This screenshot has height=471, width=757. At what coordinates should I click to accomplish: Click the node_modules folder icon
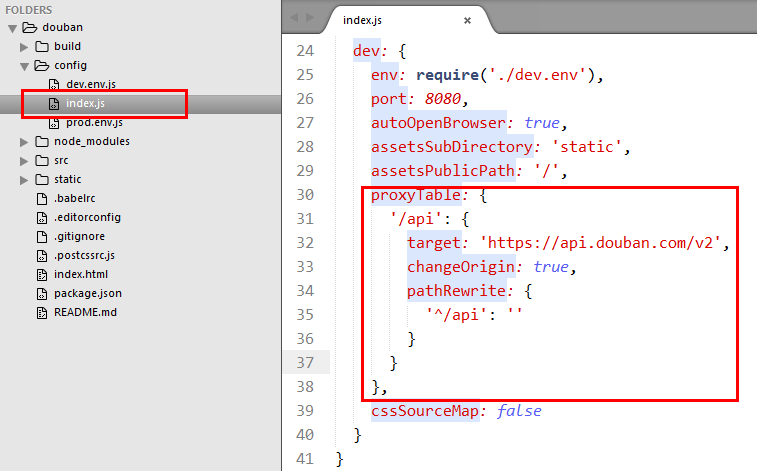click(42, 141)
